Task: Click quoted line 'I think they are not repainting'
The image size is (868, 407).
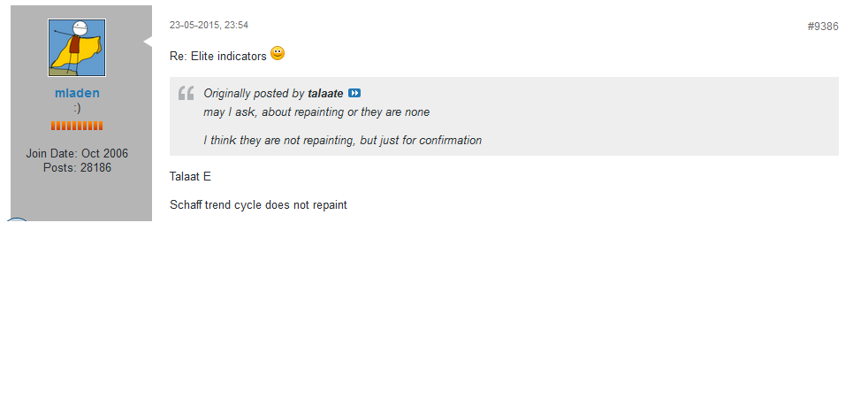Action: tap(342, 140)
